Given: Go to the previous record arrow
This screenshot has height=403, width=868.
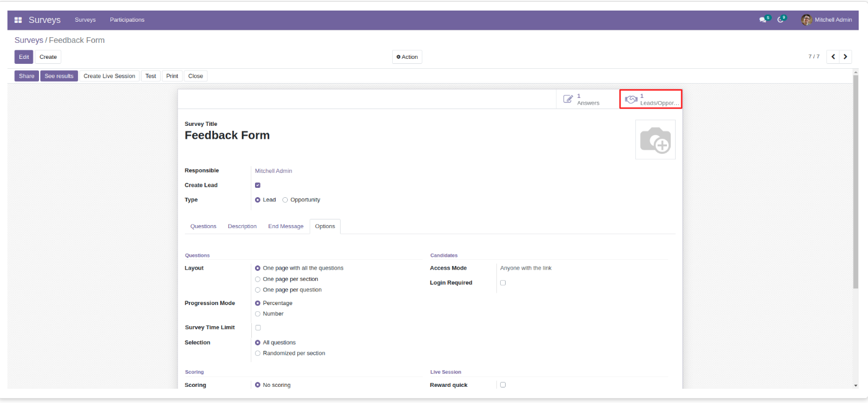Looking at the screenshot, I should pos(833,56).
